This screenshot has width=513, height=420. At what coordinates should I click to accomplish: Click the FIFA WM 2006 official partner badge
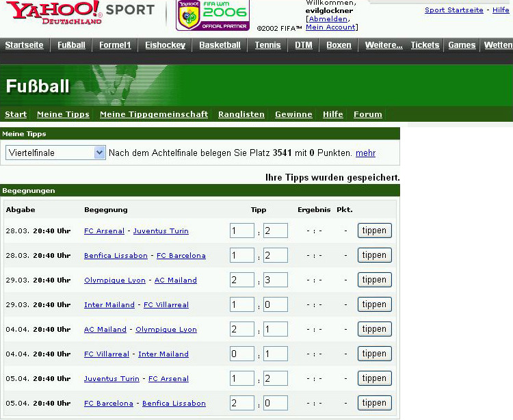tap(213, 15)
